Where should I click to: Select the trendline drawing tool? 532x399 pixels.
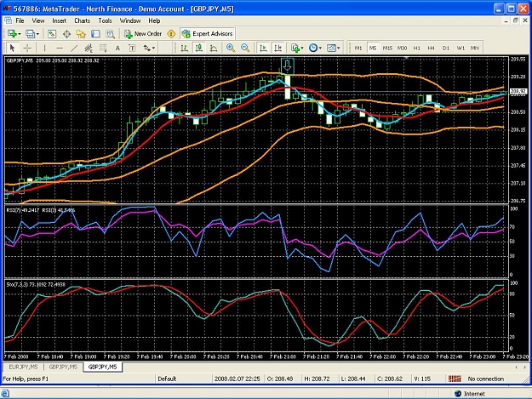(74, 48)
